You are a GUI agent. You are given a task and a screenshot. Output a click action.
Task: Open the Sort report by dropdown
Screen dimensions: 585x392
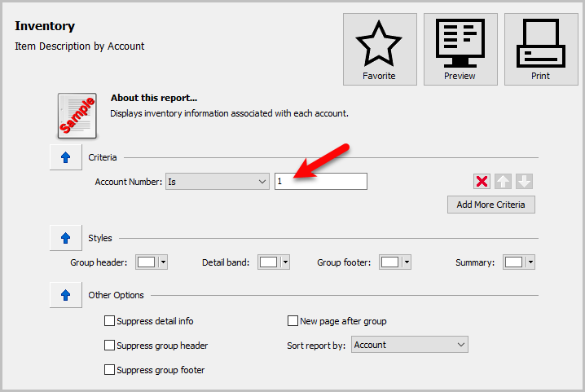[410, 345]
